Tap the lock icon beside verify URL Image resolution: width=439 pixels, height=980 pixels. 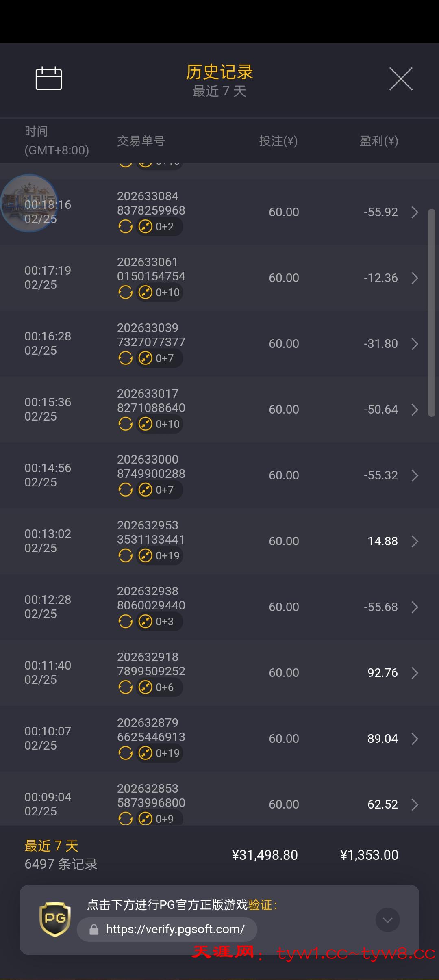click(x=94, y=930)
